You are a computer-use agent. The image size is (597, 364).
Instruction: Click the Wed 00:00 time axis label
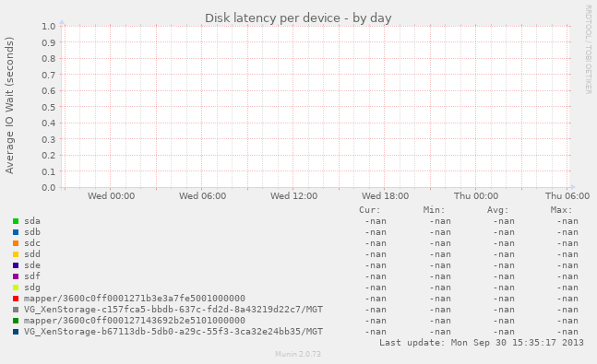point(111,196)
